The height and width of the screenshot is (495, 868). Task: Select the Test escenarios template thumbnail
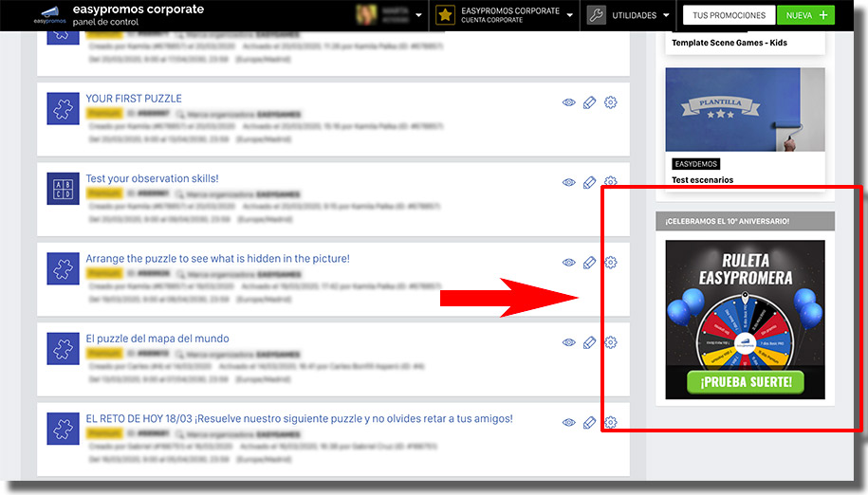pos(745,109)
